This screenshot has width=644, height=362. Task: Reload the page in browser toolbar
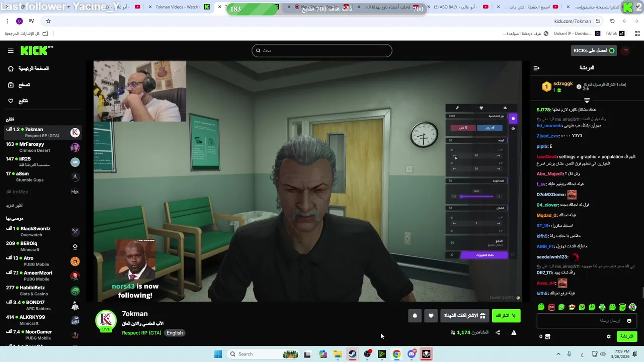pos(612,21)
